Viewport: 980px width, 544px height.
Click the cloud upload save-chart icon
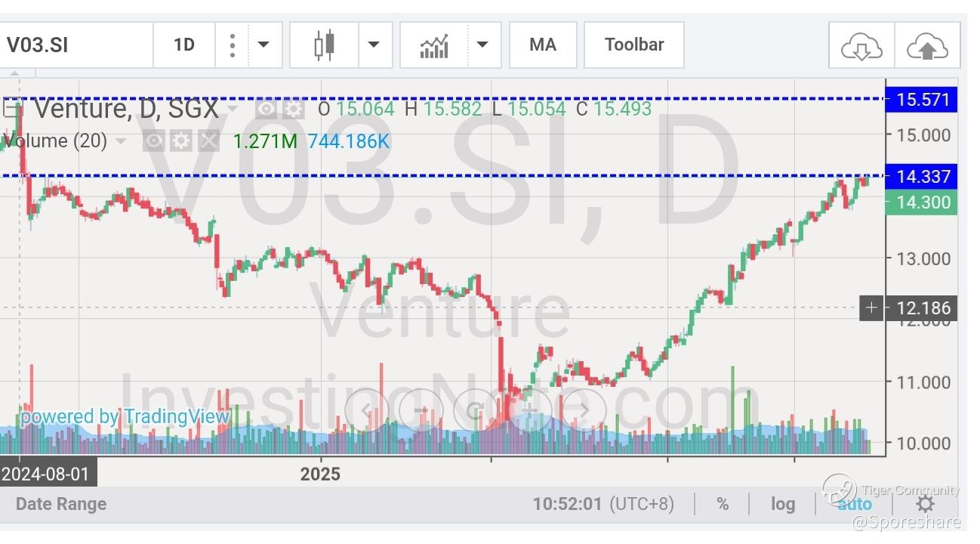point(927,47)
